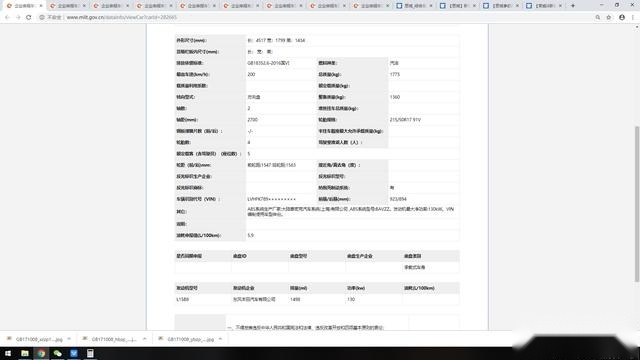Click the displacement value 1498
The image size is (640, 360).
[295, 299]
